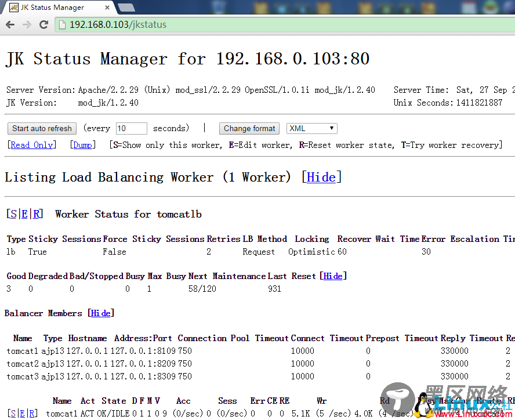Click the JK Version mod_jk/1.2.40 value
The image size is (515, 420).
pos(108,103)
